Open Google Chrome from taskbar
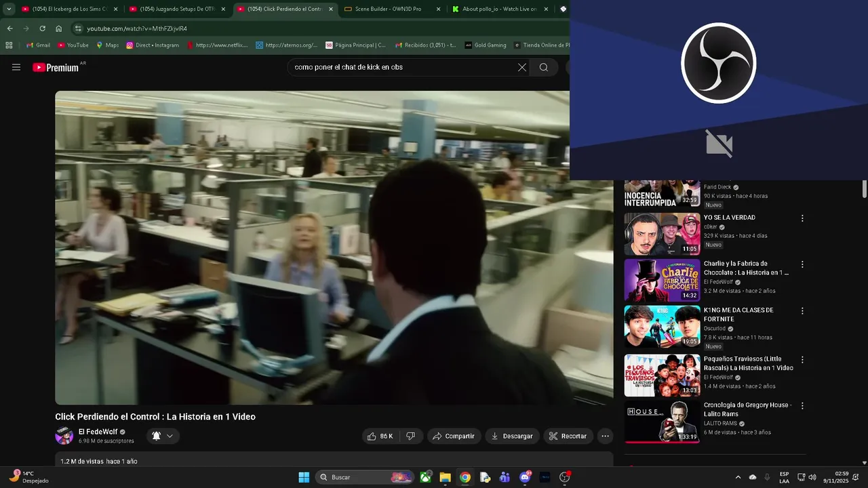This screenshot has width=868, height=488. tap(465, 477)
